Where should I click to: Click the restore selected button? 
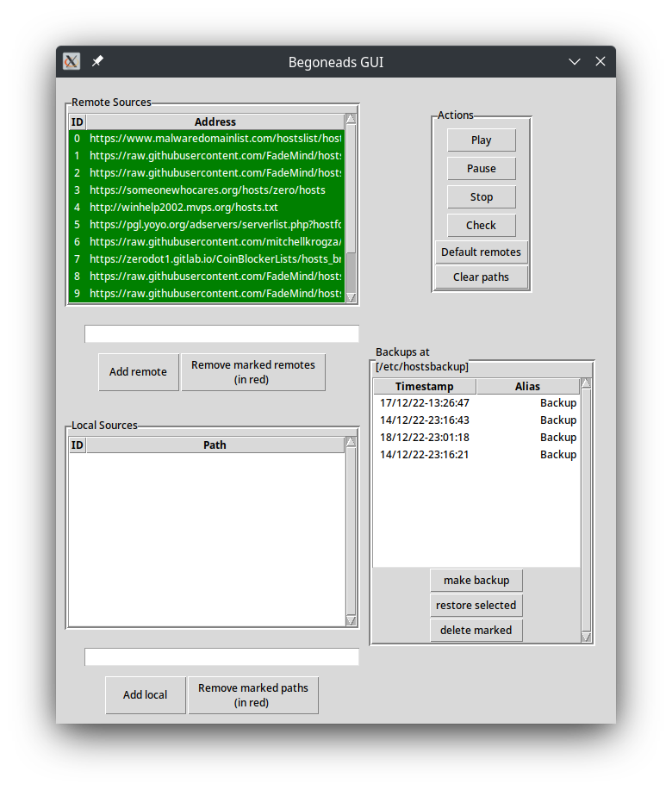pos(476,605)
